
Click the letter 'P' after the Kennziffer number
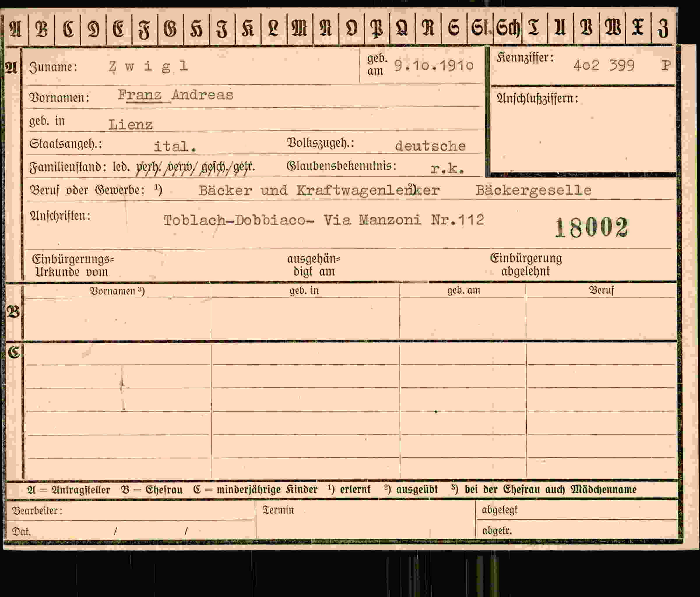666,65
